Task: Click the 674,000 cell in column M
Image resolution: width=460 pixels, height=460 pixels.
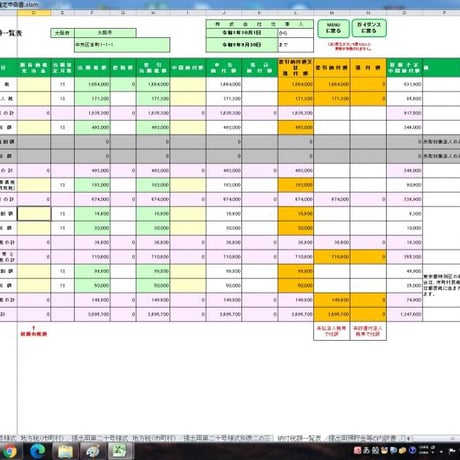Action: pyautogui.click(x=332, y=199)
